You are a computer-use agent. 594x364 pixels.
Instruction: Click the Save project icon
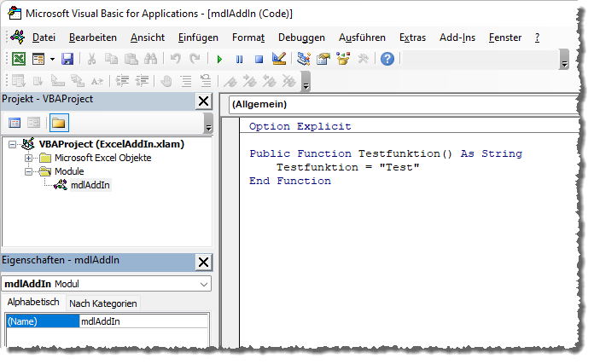[x=67, y=59]
